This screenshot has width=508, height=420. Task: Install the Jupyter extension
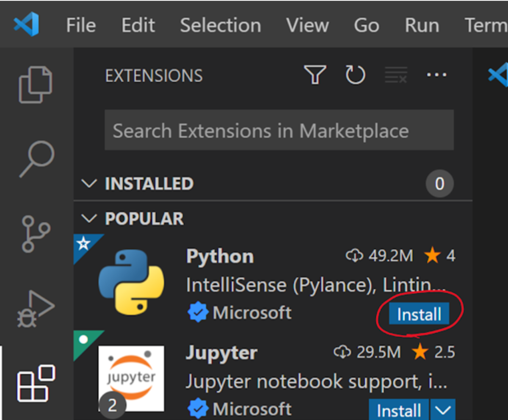coord(399,410)
